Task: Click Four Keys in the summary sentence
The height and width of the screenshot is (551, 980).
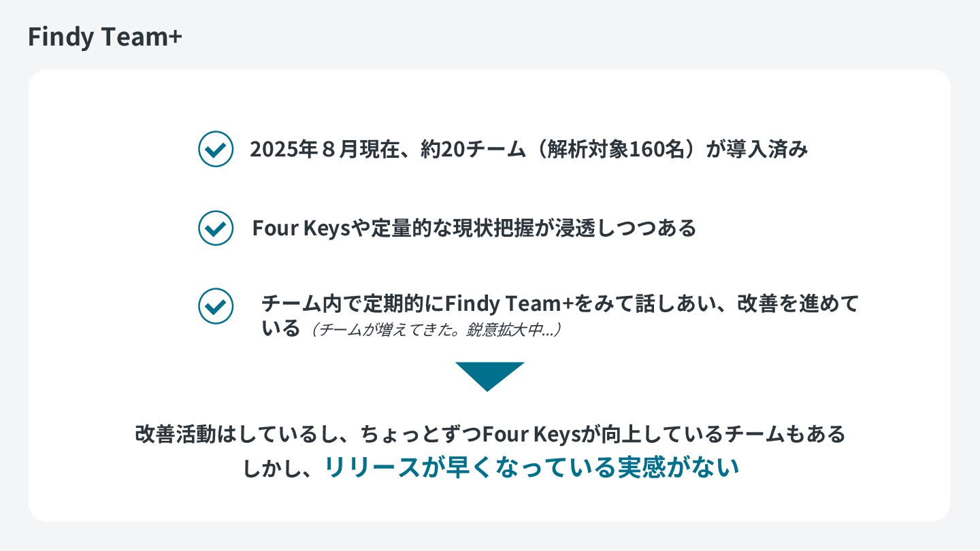Action: click(x=530, y=433)
